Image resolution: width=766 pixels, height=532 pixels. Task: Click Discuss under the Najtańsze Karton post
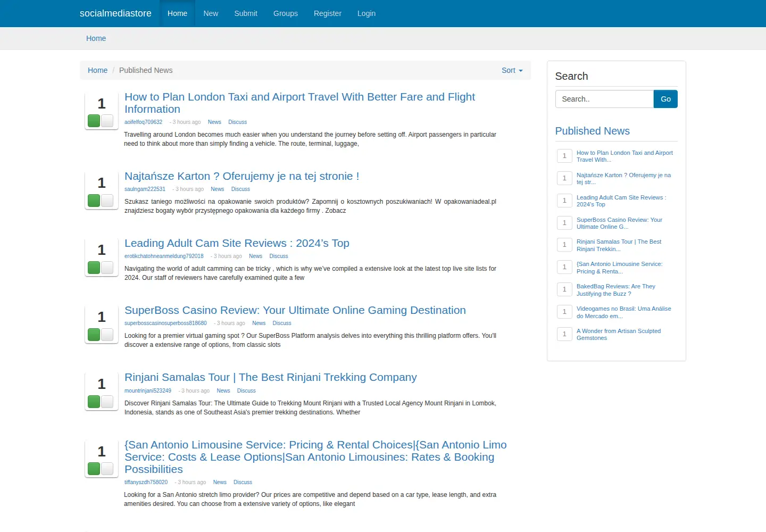point(240,189)
